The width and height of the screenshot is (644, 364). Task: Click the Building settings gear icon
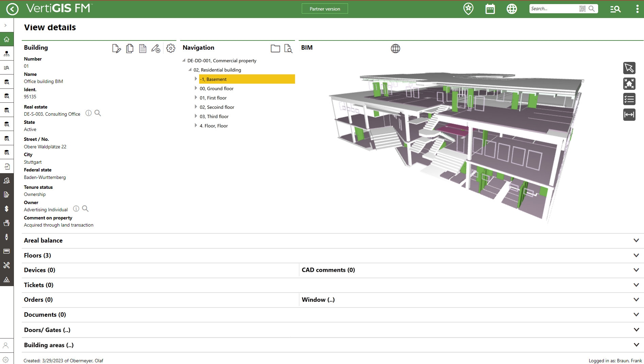point(171,48)
